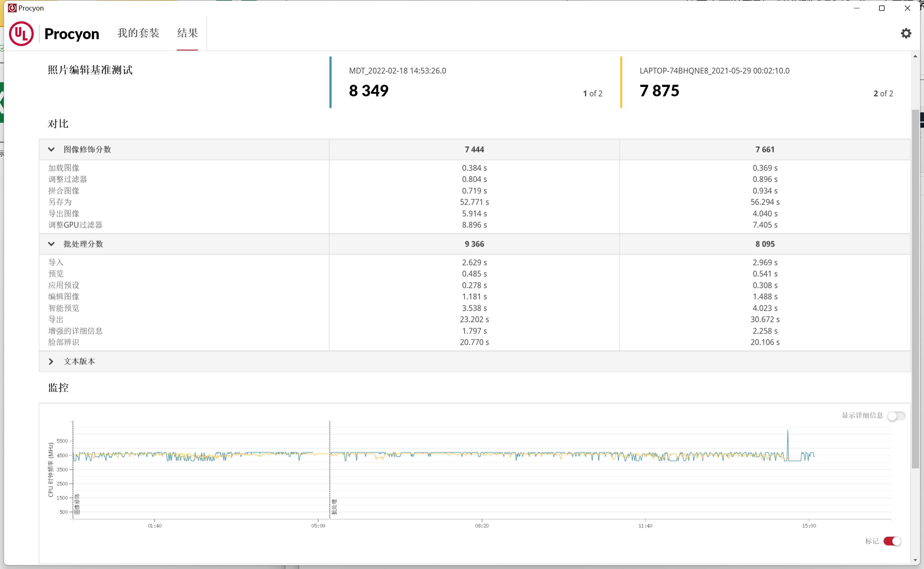
Task: Maximize the Procyon window
Action: coord(882,8)
